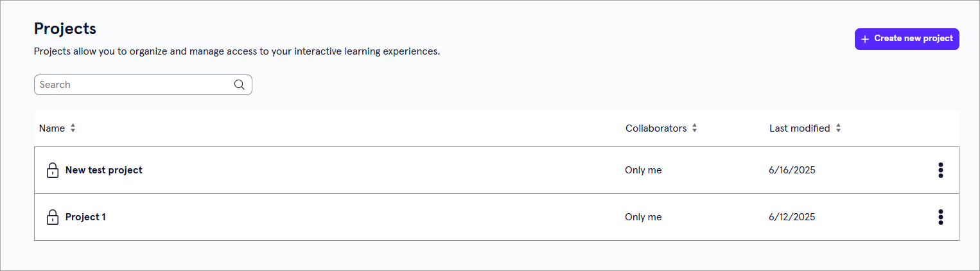Click the search magnifier icon
This screenshot has width=980, height=271.
(x=240, y=85)
